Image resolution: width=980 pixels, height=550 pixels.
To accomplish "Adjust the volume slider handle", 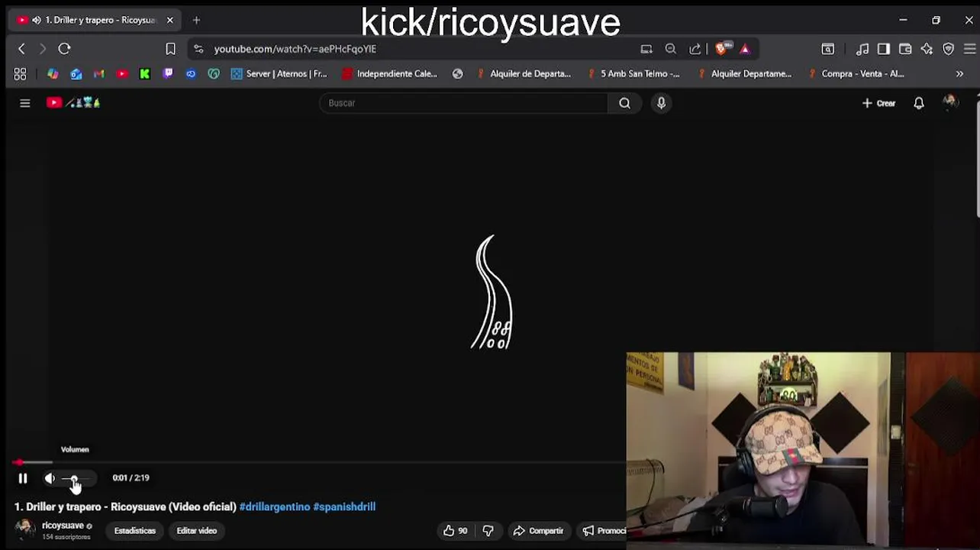I will click(x=73, y=479).
